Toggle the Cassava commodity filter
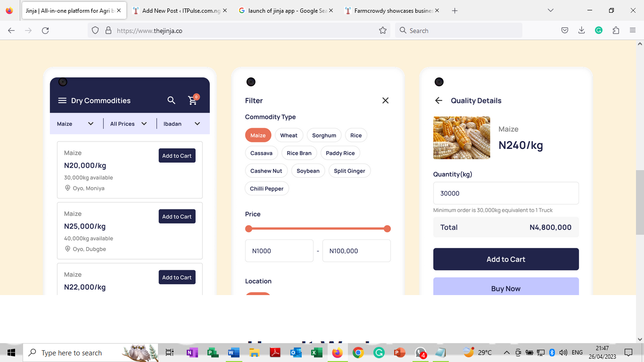644x362 pixels. (261, 153)
